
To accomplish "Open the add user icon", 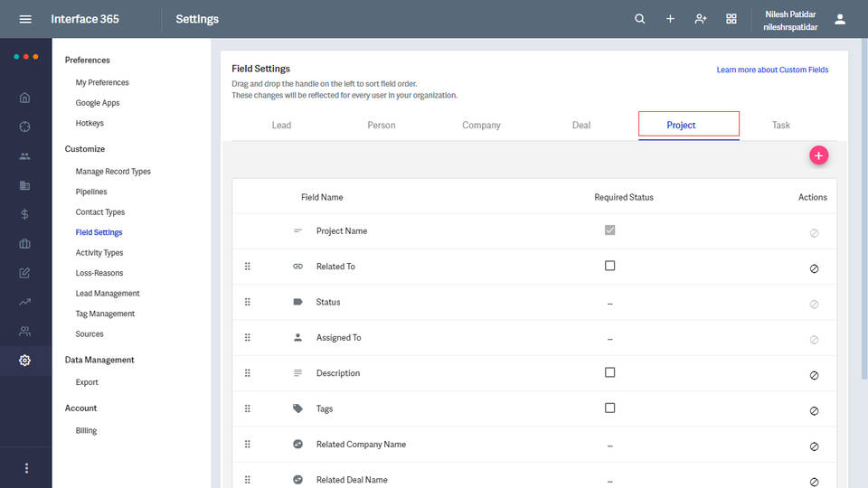I will pos(701,19).
